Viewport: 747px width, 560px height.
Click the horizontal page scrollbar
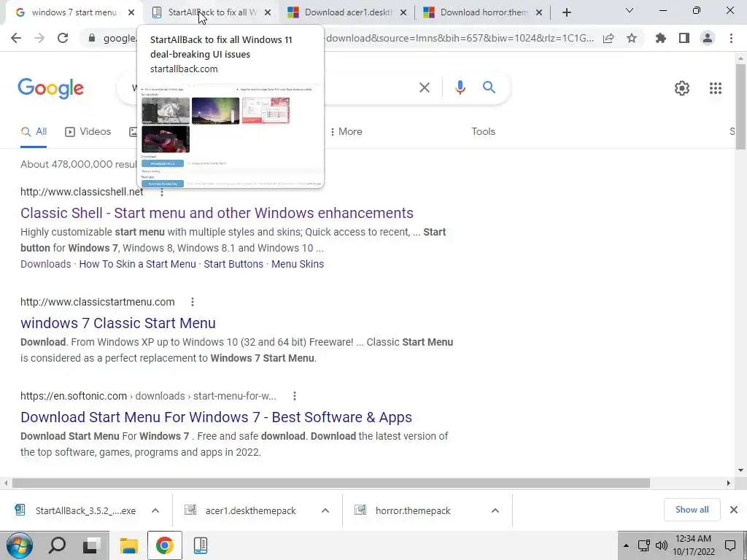click(331, 483)
